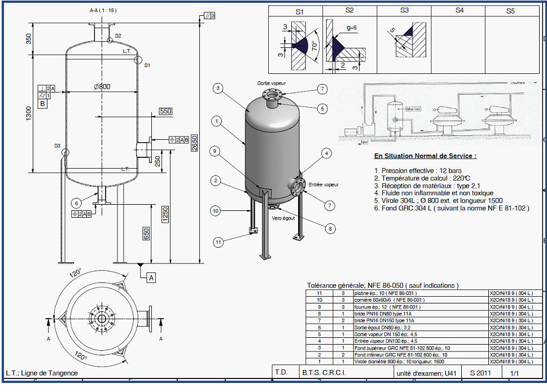Select the S5 column header
This screenshot has height=392, width=547.
510,11
